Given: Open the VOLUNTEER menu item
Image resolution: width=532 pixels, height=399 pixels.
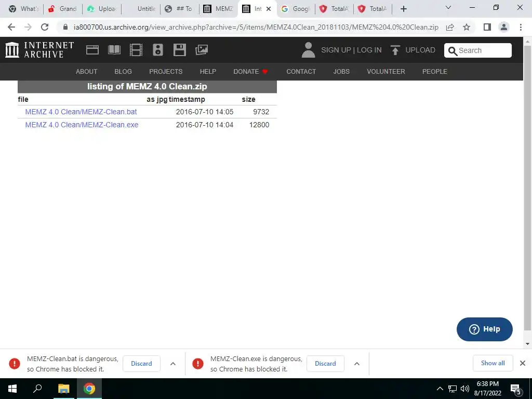Looking at the screenshot, I should pos(386,72).
